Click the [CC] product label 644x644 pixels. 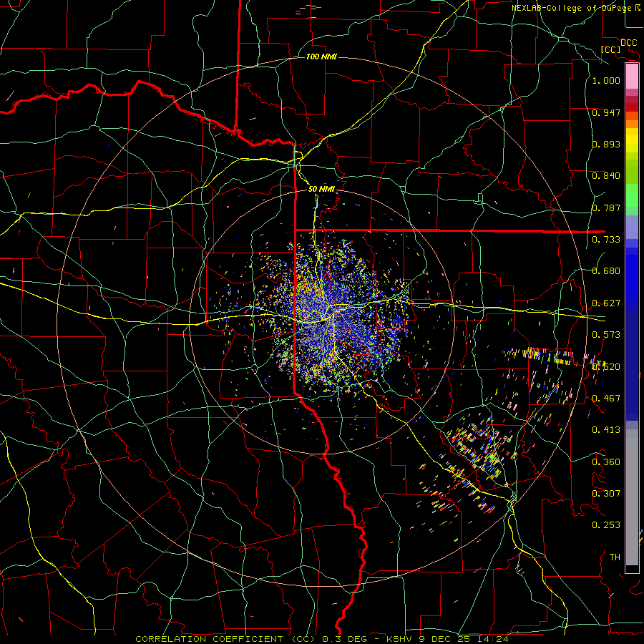(610, 49)
